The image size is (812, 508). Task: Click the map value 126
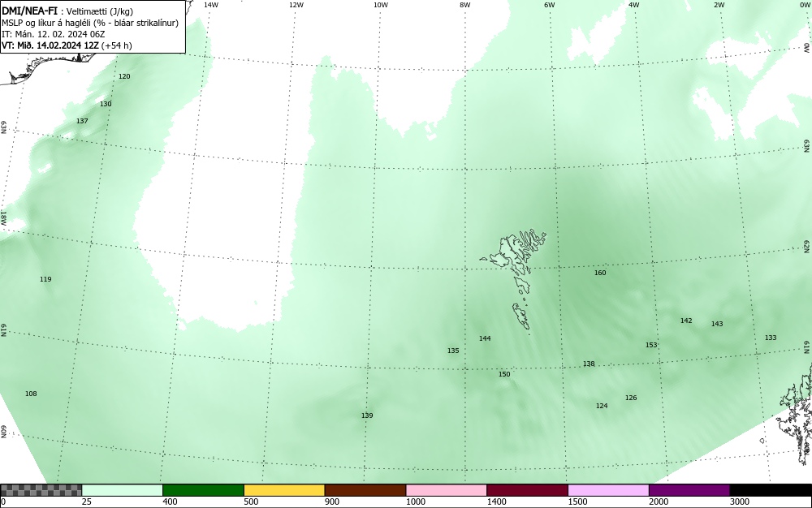tap(631, 398)
